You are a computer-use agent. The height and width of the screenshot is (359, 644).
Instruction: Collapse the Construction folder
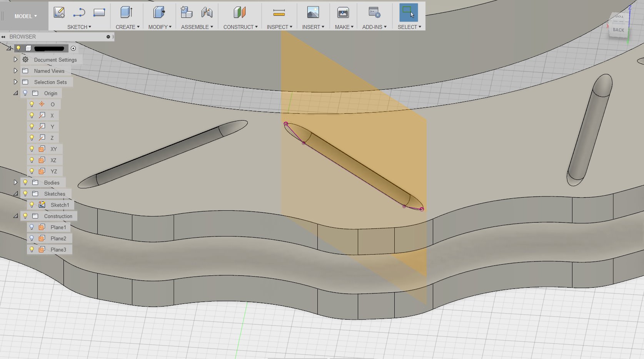[x=15, y=216]
